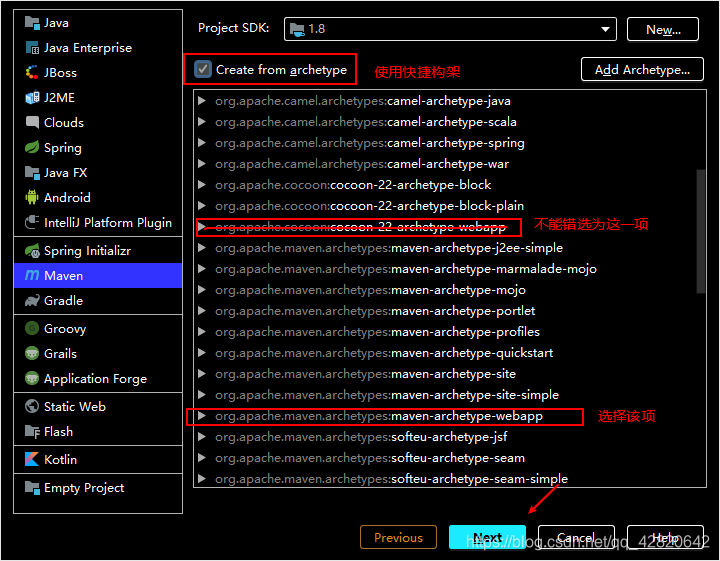Click the Spring leaf icon
Viewport: 720px width, 561px height.
(32, 147)
